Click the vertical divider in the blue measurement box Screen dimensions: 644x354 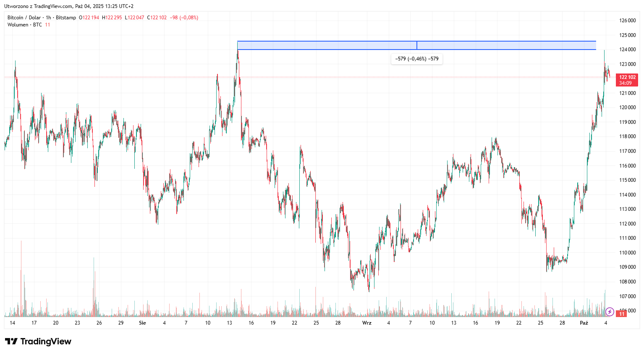click(x=417, y=45)
